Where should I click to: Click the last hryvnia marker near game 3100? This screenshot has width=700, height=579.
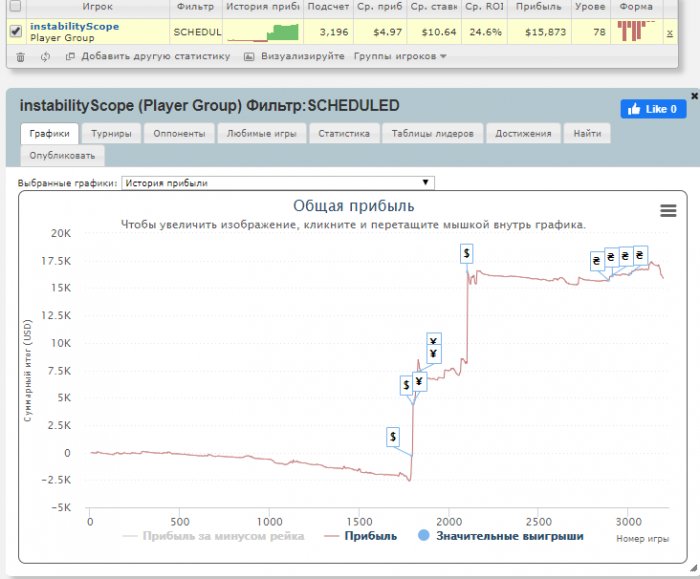[640, 255]
